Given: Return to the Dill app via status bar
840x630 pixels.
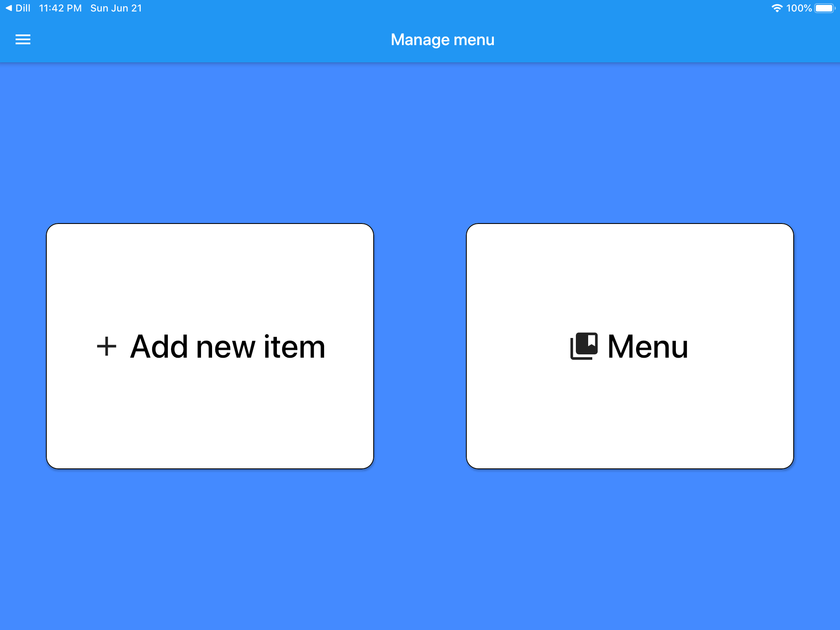Looking at the screenshot, I should click(x=23, y=8).
